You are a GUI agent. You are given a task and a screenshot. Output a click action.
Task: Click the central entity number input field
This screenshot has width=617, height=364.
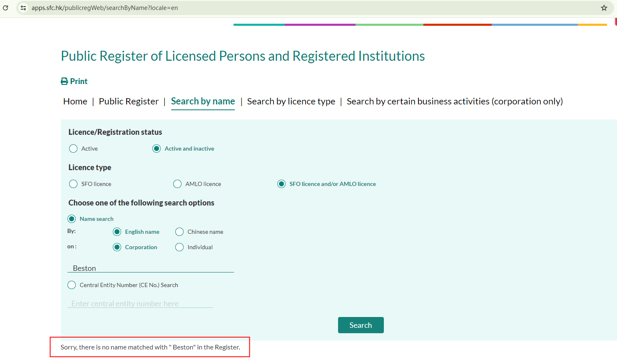coord(140,303)
